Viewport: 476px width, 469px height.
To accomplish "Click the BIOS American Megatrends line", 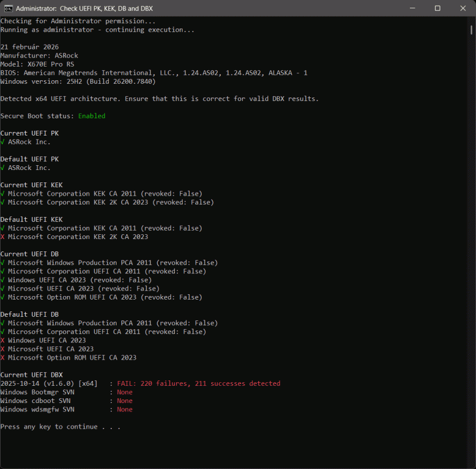I will [x=154, y=73].
